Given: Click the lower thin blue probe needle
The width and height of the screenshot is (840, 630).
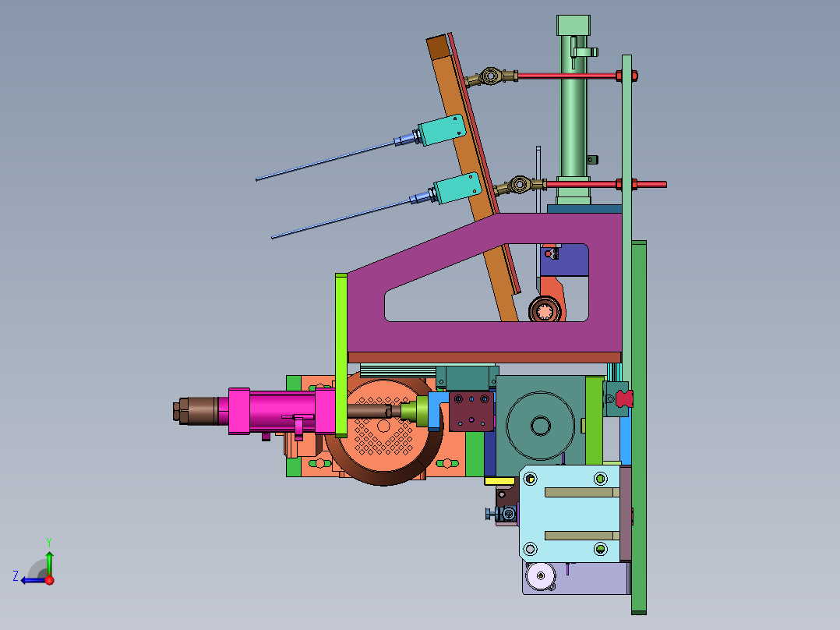Looking at the screenshot, I should coord(342,219).
